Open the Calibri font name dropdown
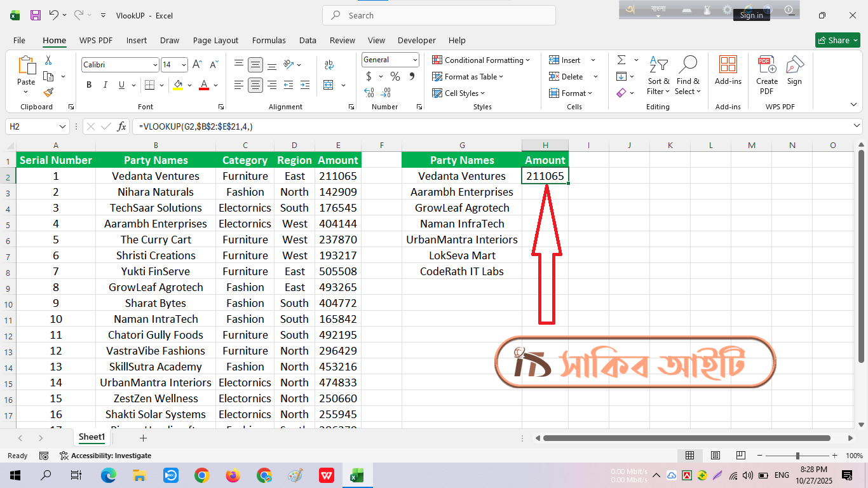Viewport: 868px width, 488px height. [155, 65]
